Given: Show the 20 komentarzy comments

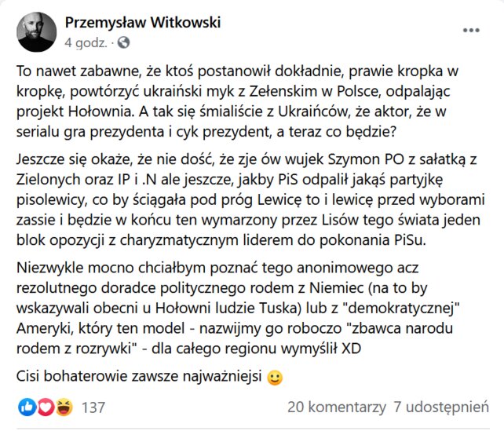Looking at the screenshot, I should (x=337, y=407).
